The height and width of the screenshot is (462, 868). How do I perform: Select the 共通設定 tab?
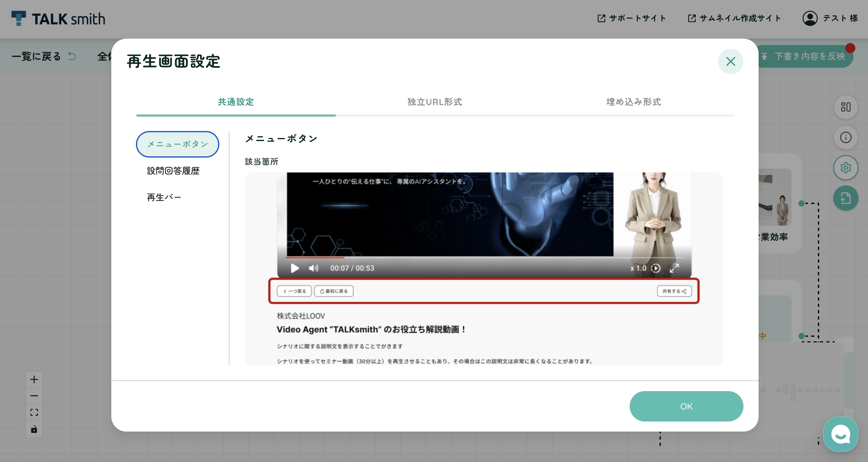(x=236, y=102)
